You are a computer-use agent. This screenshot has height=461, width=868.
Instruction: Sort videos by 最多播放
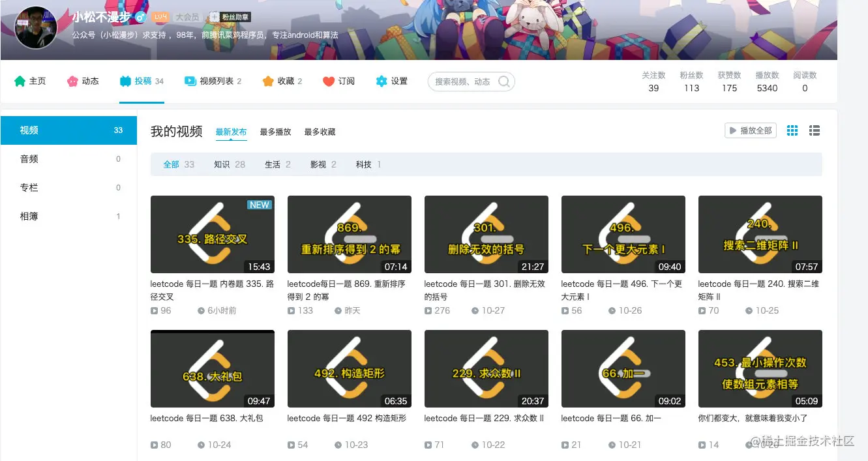(275, 132)
